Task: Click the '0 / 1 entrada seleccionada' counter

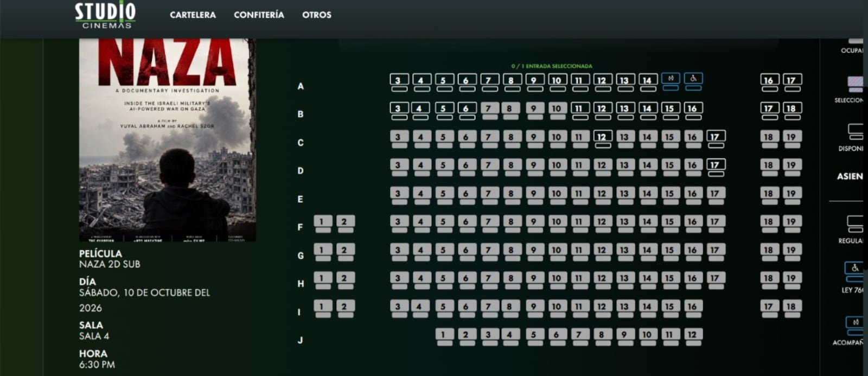Action: tap(552, 66)
